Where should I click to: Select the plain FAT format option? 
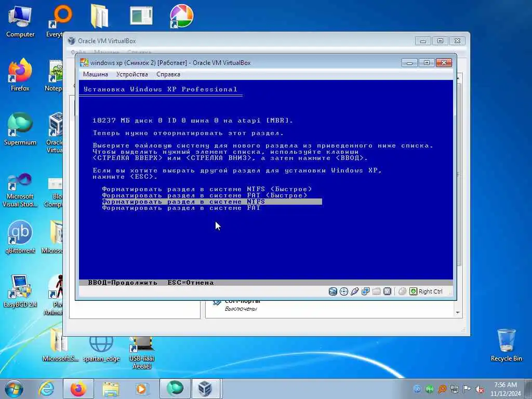pos(181,208)
